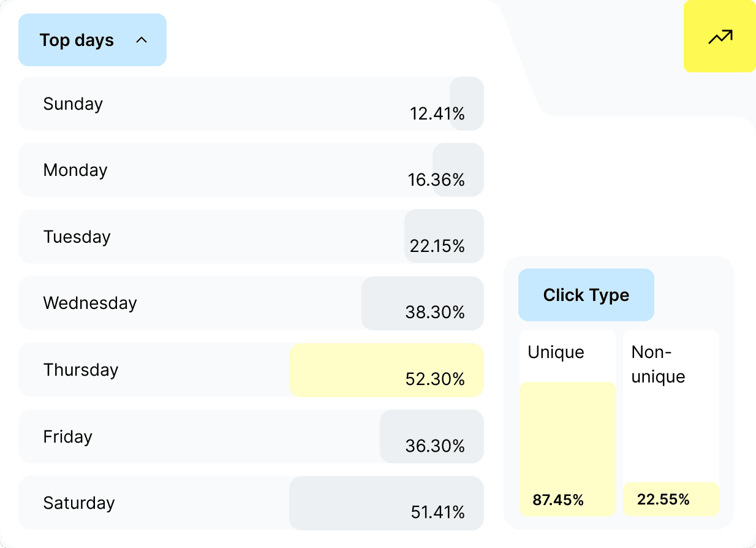756x548 pixels.
Task: Click the chevron icon beside Top days
Action: (x=142, y=40)
